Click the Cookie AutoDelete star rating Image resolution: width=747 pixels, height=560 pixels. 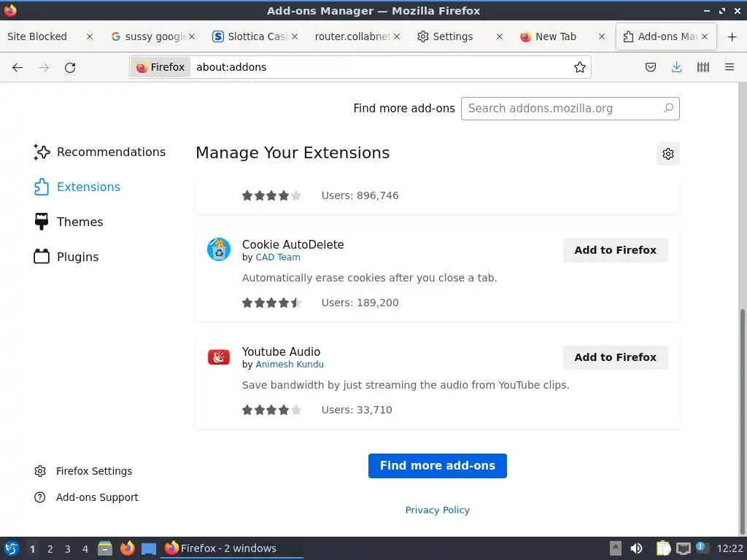pos(271,303)
